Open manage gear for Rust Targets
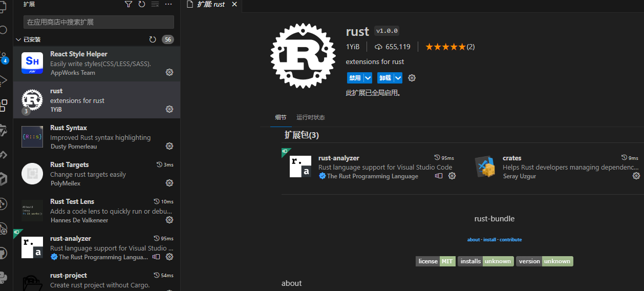 click(x=169, y=183)
